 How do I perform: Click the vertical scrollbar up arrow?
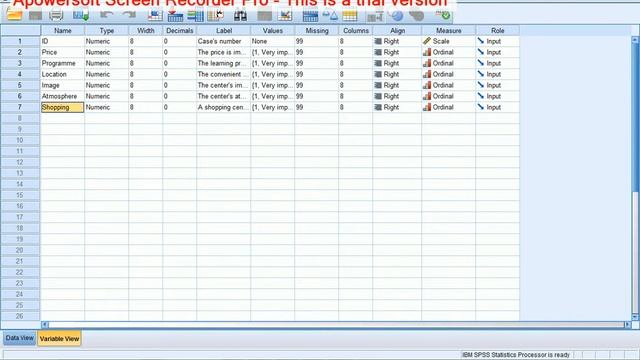635,40
